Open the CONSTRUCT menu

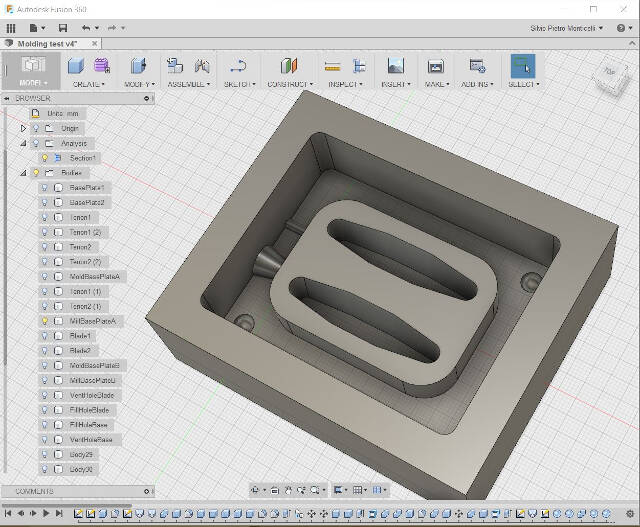point(290,84)
